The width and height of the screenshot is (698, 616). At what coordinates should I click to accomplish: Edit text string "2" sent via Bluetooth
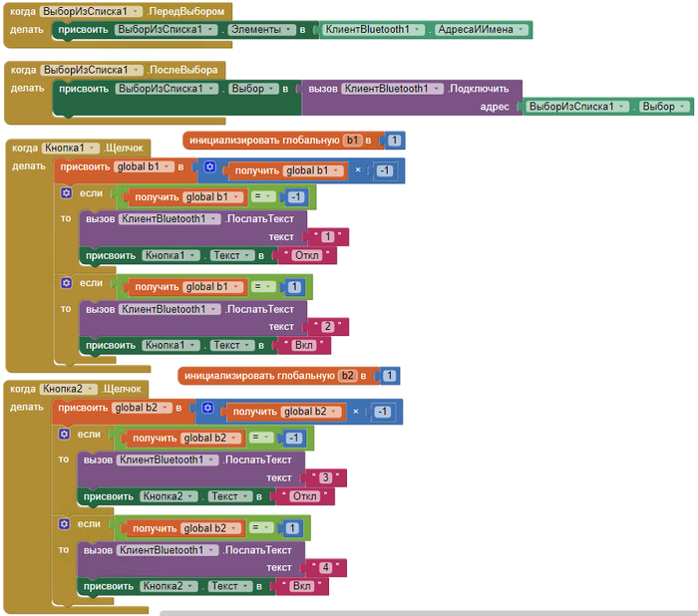(328, 327)
